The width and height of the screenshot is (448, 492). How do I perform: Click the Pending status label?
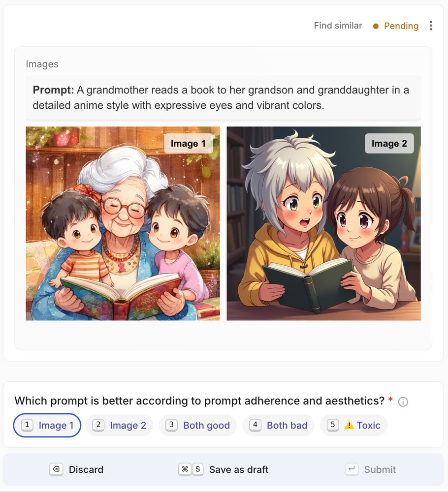click(x=401, y=26)
